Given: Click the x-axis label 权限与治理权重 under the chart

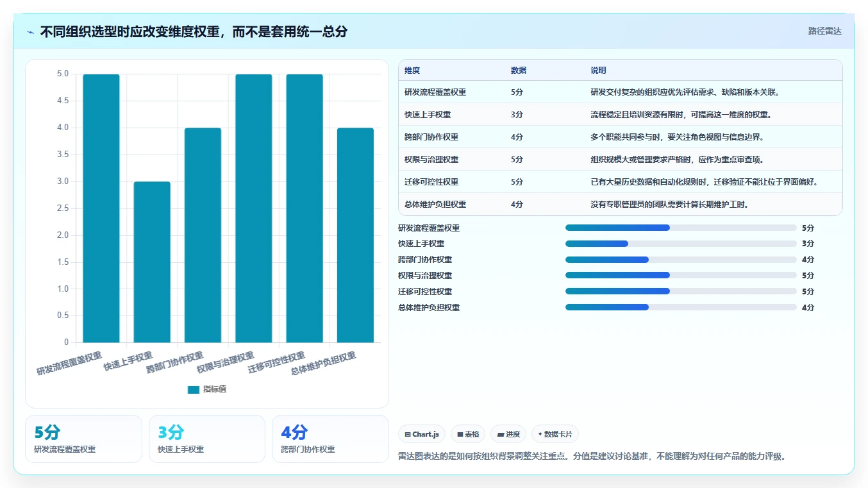Looking at the screenshot, I should (x=226, y=362).
